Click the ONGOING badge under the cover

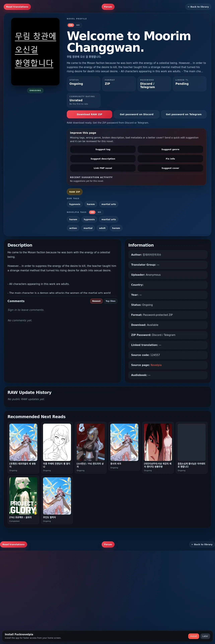pos(35,90)
